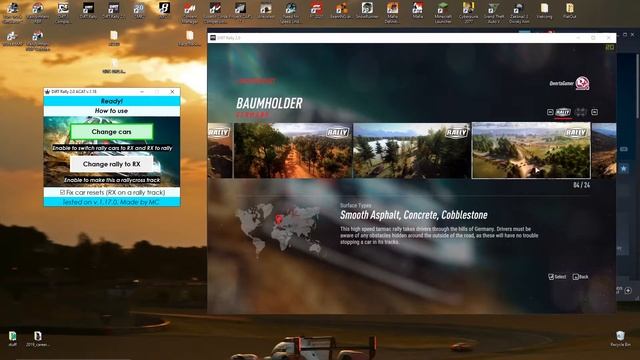Click the 04 / 24 location counter
This screenshot has width=640, height=360.
click(581, 185)
